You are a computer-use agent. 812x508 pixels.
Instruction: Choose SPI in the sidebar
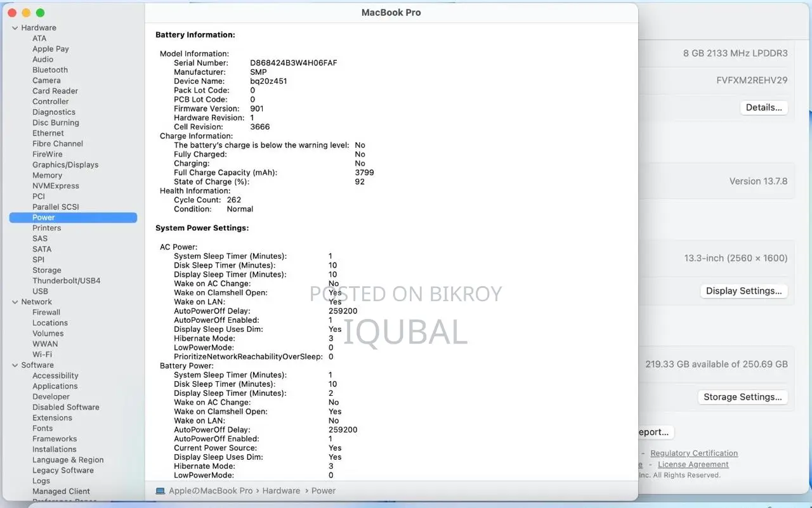tap(39, 259)
